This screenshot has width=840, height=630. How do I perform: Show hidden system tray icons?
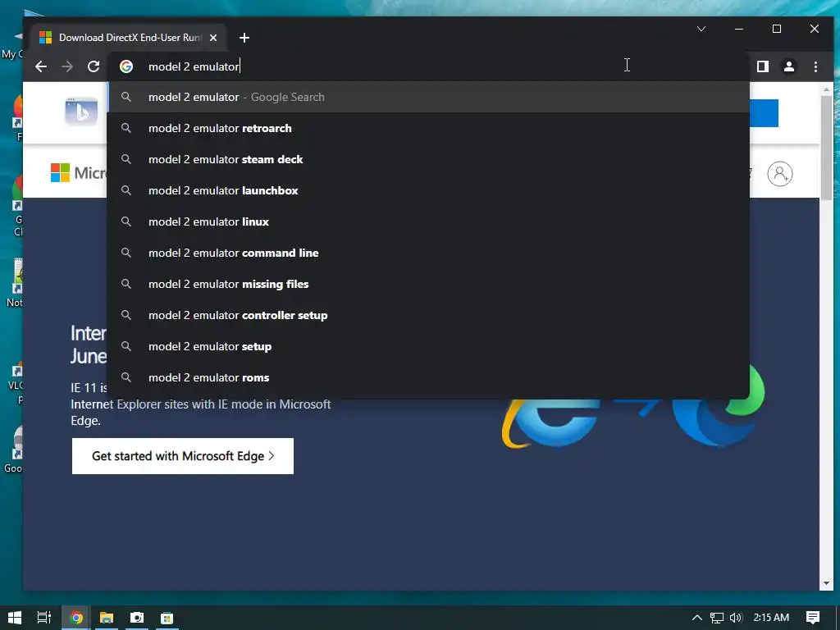coord(697,618)
